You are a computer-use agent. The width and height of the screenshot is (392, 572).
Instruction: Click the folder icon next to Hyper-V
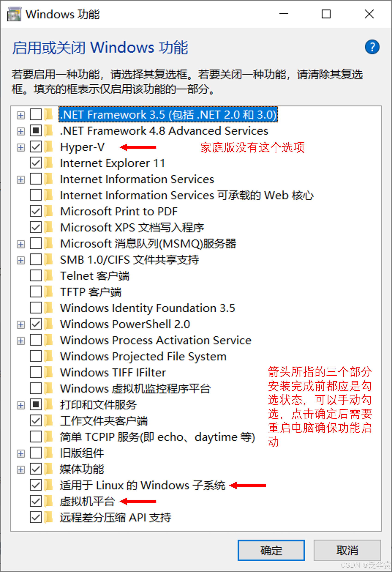click(x=48, y=147)
